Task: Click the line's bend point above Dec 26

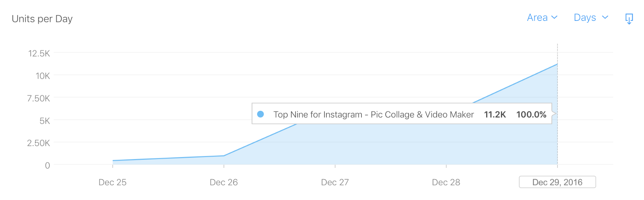Action: tap(224, 156)
